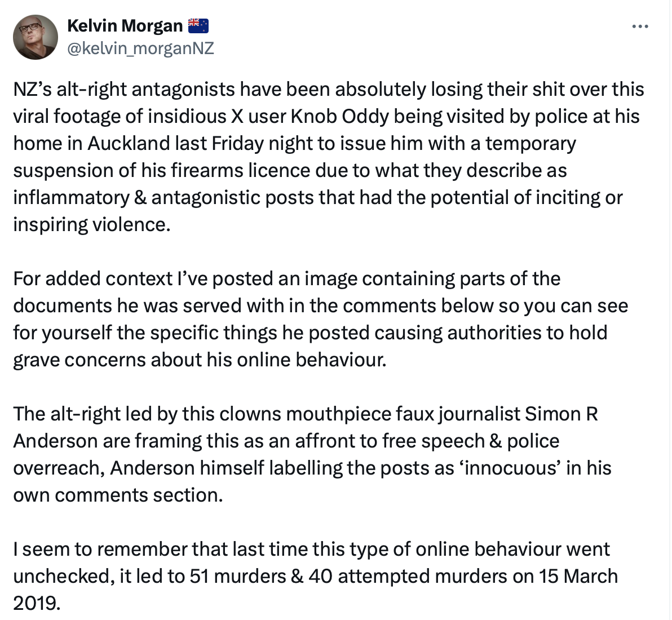This screenshot has width=672, height=620.
Task: Click the name "Knob Oddy" in the tweet
Action: [x=340, y=116]
